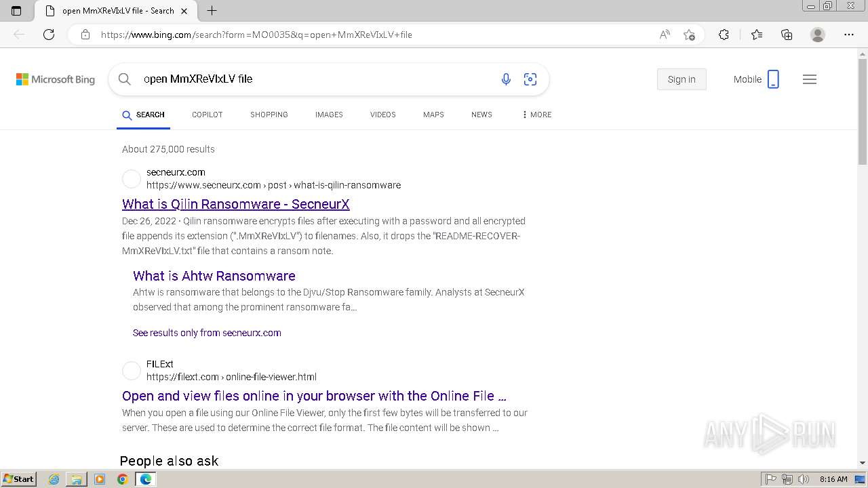Open a new browser tab
The height and width of the screenshot is (488, 868).
tap(212, 11)
